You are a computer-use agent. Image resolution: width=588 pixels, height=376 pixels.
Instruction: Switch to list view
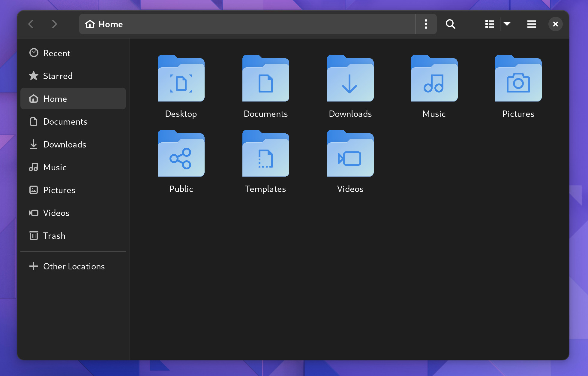point(489,24)
